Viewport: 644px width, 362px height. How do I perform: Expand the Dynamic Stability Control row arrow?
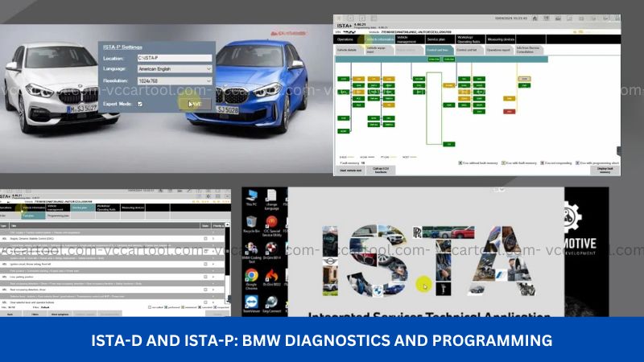[x=213, y=238]
